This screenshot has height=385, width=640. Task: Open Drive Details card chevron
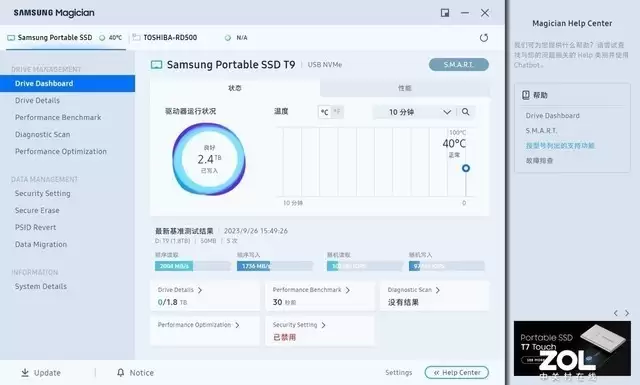coord(200,290)
